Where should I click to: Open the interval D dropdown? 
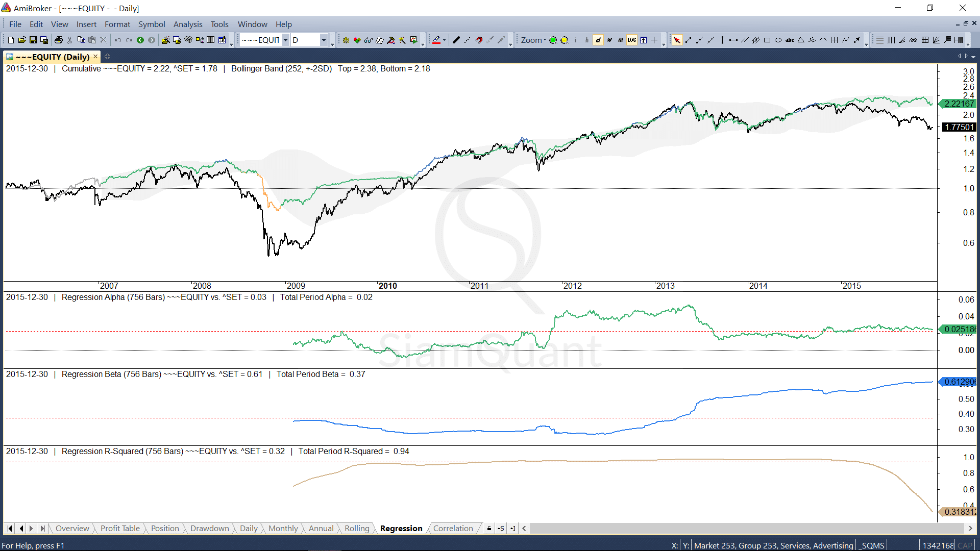click(x=324, y=40)
